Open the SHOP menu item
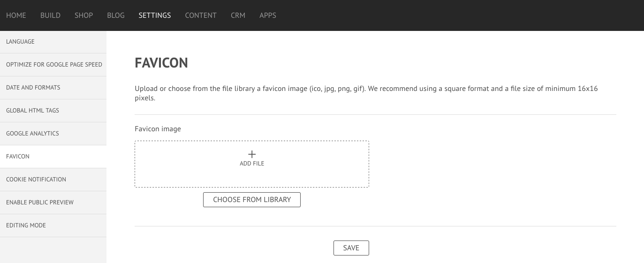 pyautogui.click(x=83, y=15)
